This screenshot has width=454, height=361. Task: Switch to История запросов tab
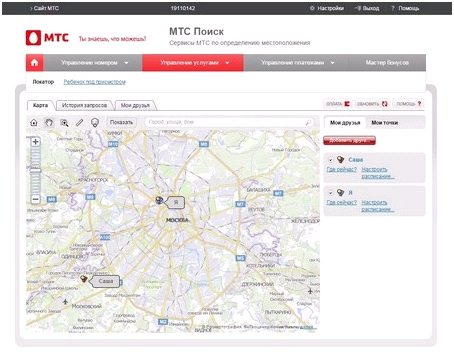(x=84, y=105)
